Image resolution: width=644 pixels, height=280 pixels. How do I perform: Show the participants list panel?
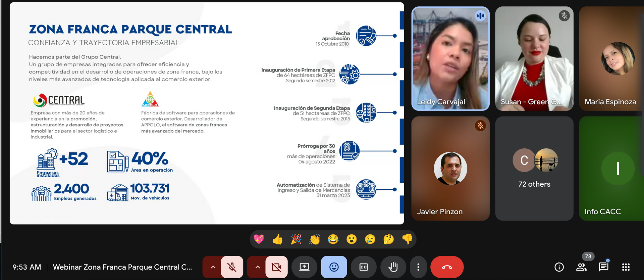[x=581, y=267]
